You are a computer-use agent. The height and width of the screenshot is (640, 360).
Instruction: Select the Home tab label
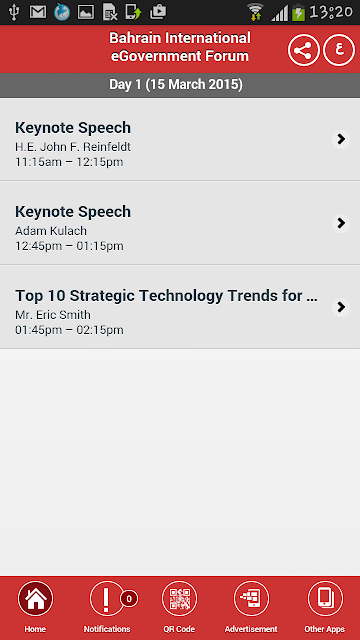(35, 629)
